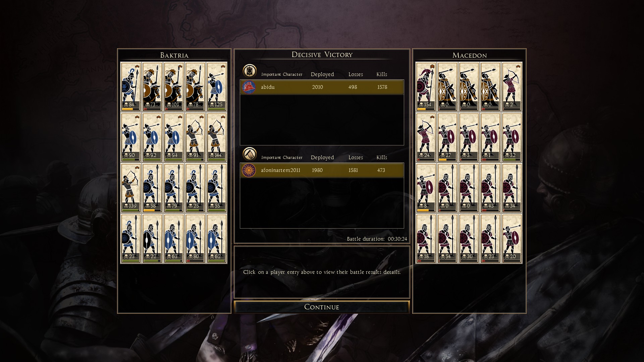Screen dimensions: 644x362
Task: Select Baktria pikeman unit card with 58 kills
Action: [x=152, y=188]
